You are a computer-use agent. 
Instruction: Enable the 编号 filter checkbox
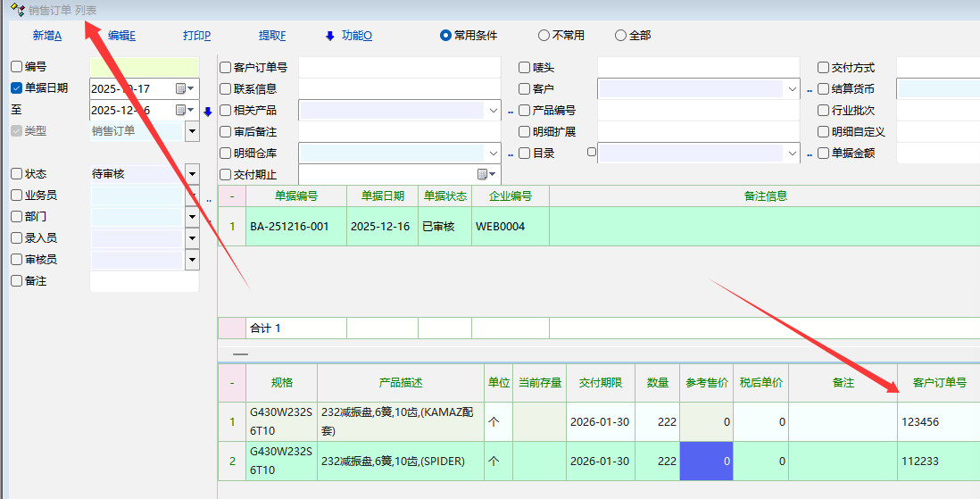(16, 67)
